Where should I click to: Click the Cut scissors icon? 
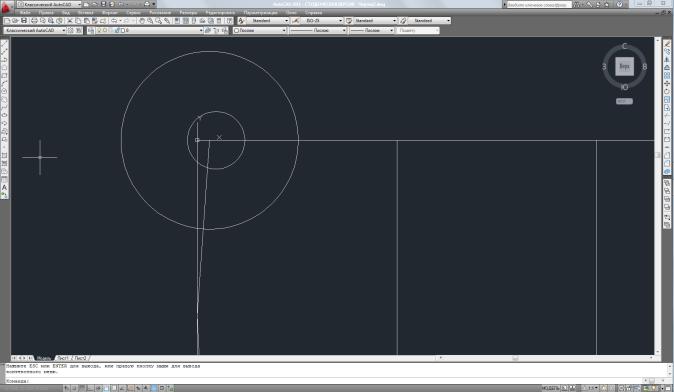tap(70, 21)
